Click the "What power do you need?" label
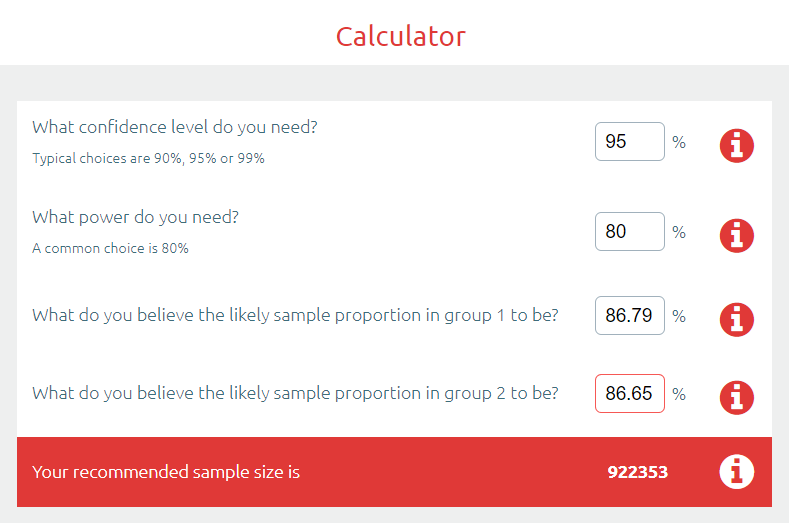 coord(135,217)
